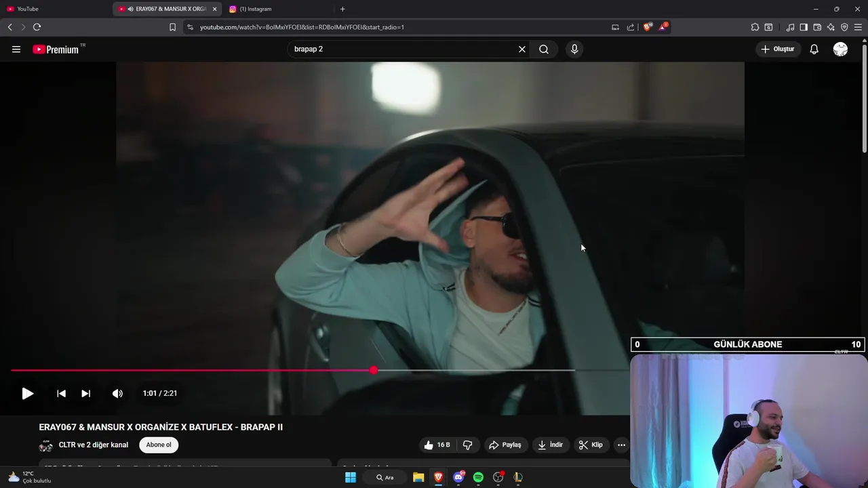Play the video

point(27,393)
